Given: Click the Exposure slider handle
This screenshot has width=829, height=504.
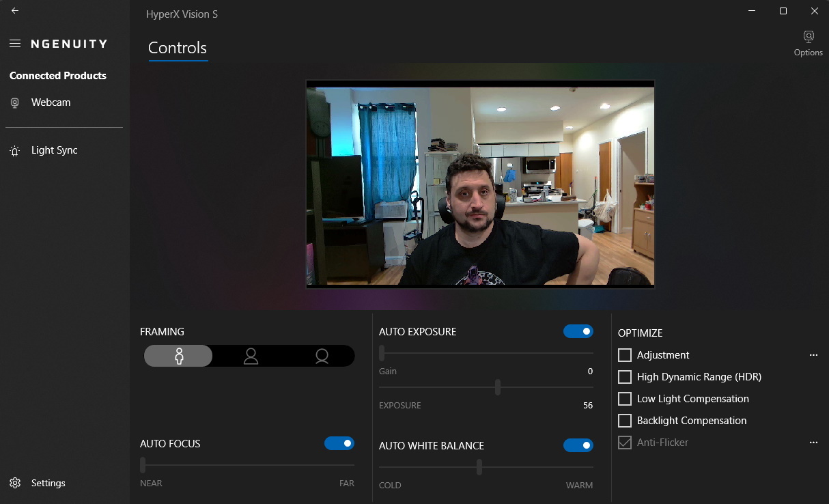Looking at the screenshot, I should 498,387.
